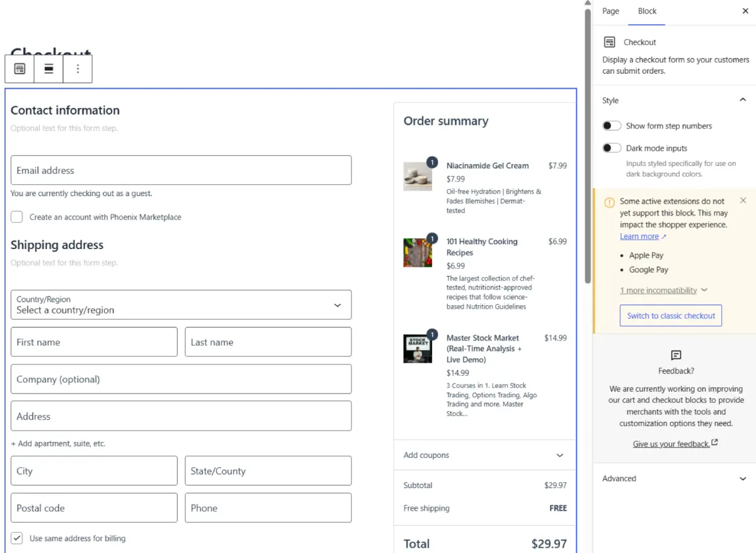
Task: Click the Checkout block icon in sidebar
Action: click(x=609, y=42)
